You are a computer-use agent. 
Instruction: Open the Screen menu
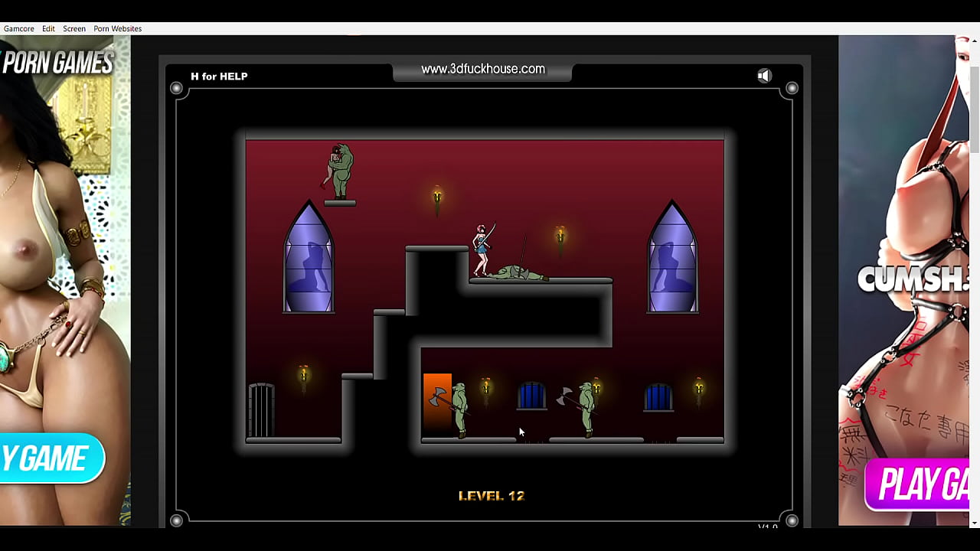pos(74,29)
